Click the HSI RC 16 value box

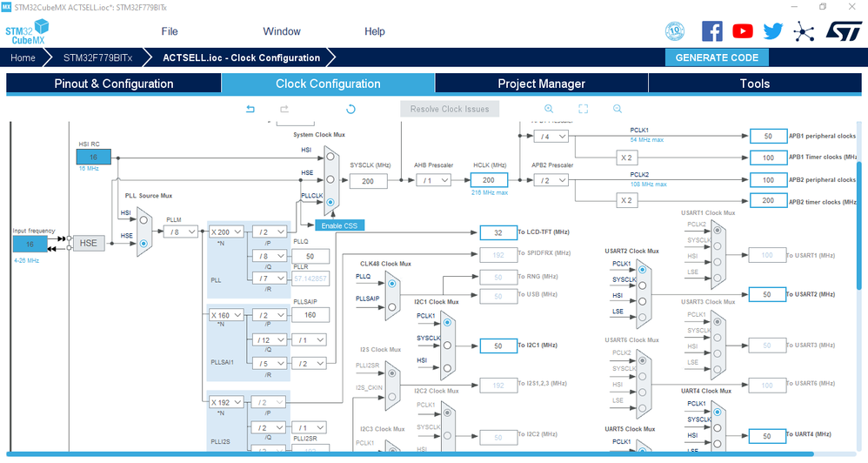click(94, 157)
